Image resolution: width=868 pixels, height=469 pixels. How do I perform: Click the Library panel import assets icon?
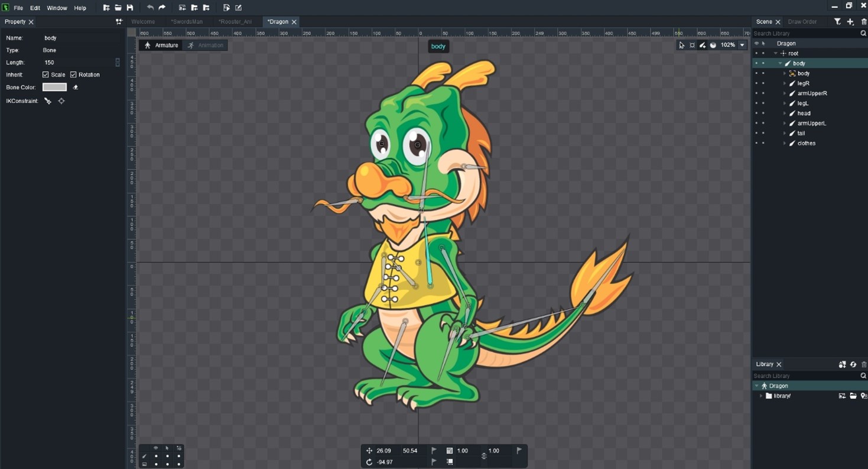click(842, 364)
